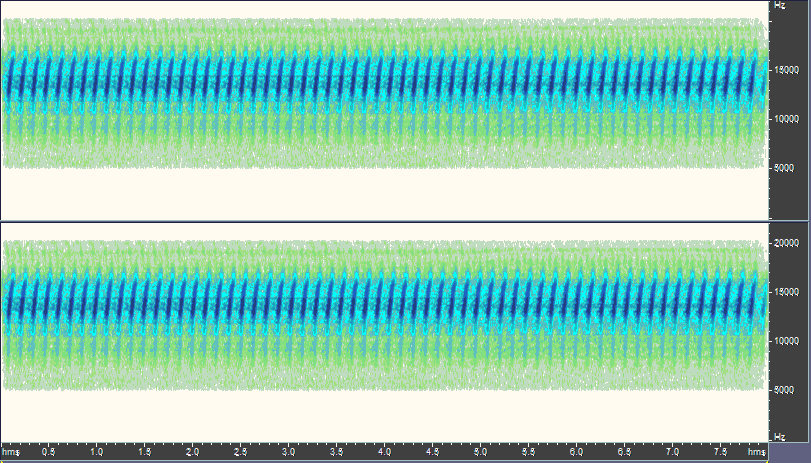This screenshot has height=463, width=811.
Task: Click 5000 on the lower channel frequency scale
Action: [784, 390]
